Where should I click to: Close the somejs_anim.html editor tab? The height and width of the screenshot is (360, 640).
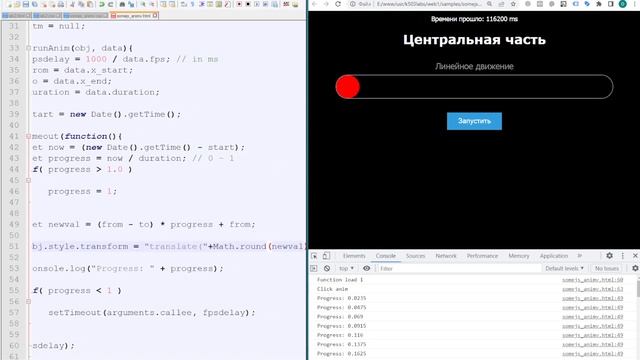click(155, 16)
